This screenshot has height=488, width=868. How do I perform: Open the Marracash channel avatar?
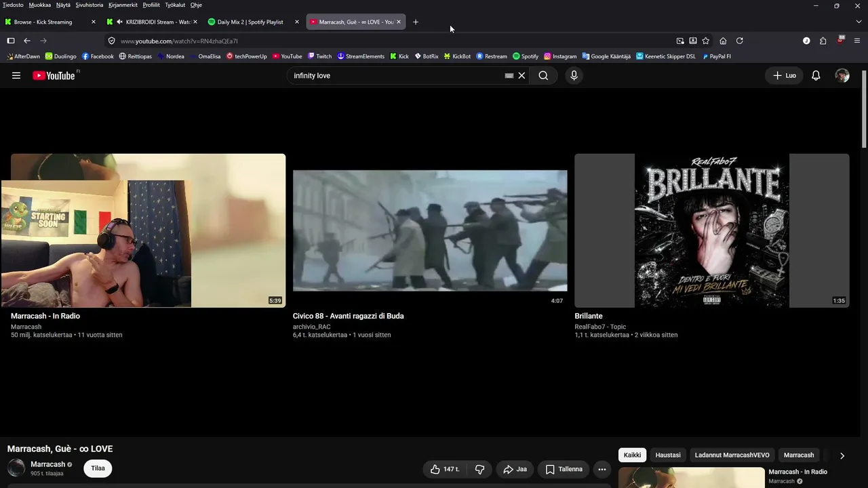[16, 468]
